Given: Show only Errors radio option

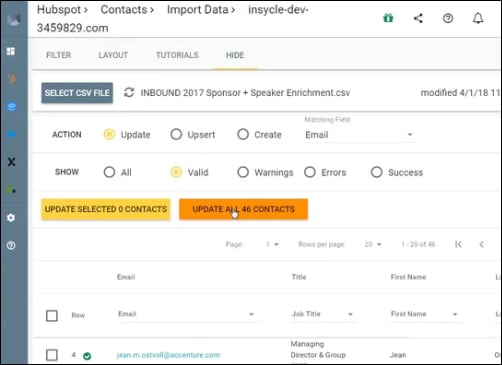Looking at the screenshot, I should click(x=310, y=172).
